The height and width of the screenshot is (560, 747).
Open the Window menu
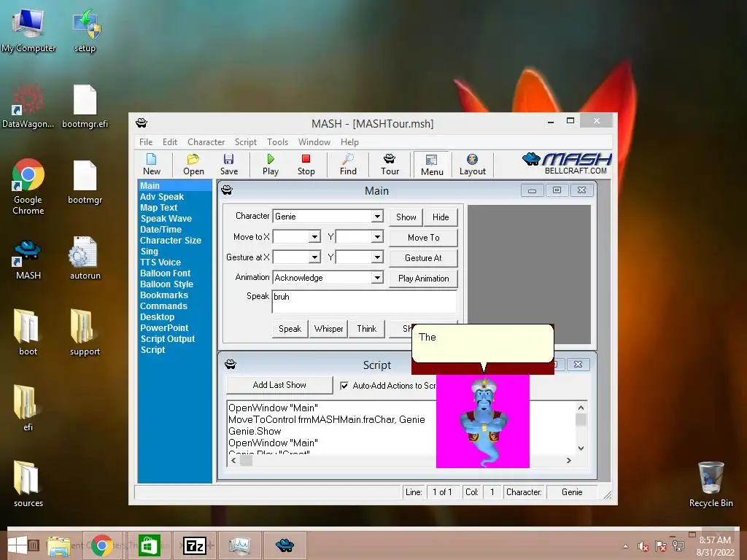click(314, 142)
